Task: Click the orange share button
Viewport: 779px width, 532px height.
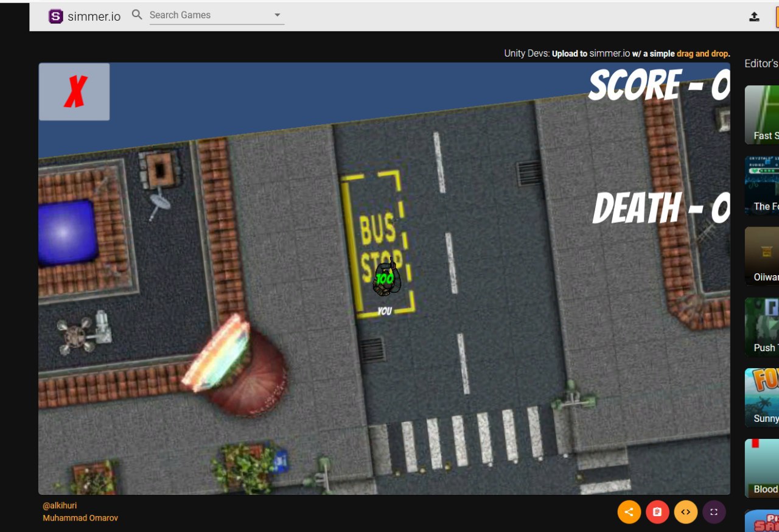Action: coord(629,512)
